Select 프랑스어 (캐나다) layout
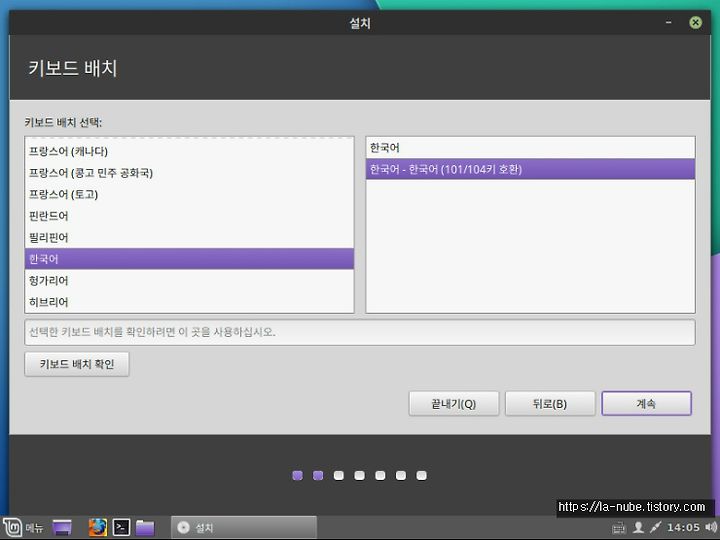 [189, 151]
